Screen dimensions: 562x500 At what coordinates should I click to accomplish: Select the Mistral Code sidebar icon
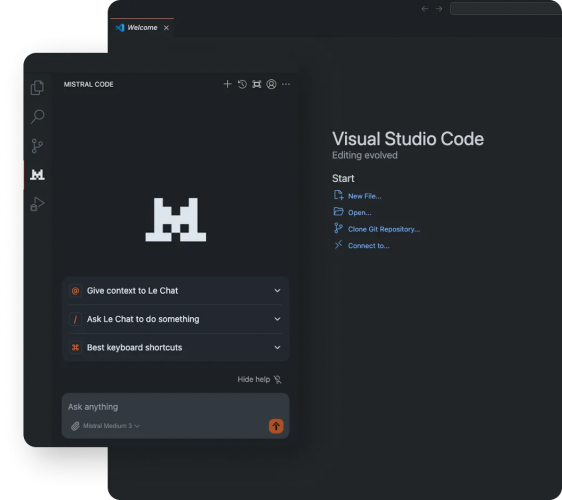coord(37,175)
